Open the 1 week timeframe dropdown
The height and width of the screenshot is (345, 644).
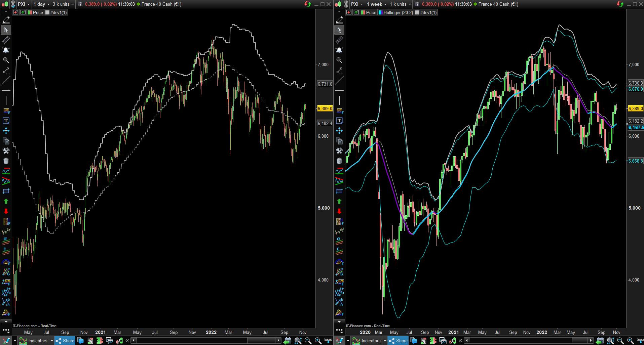coord(377,4)
